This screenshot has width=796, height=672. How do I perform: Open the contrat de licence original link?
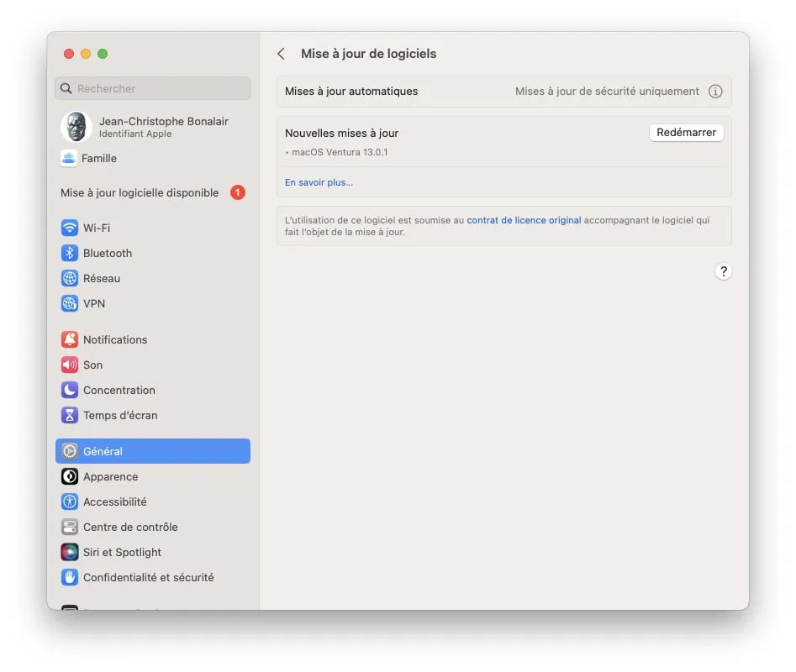pyautogui.click(x=524, y=219)
